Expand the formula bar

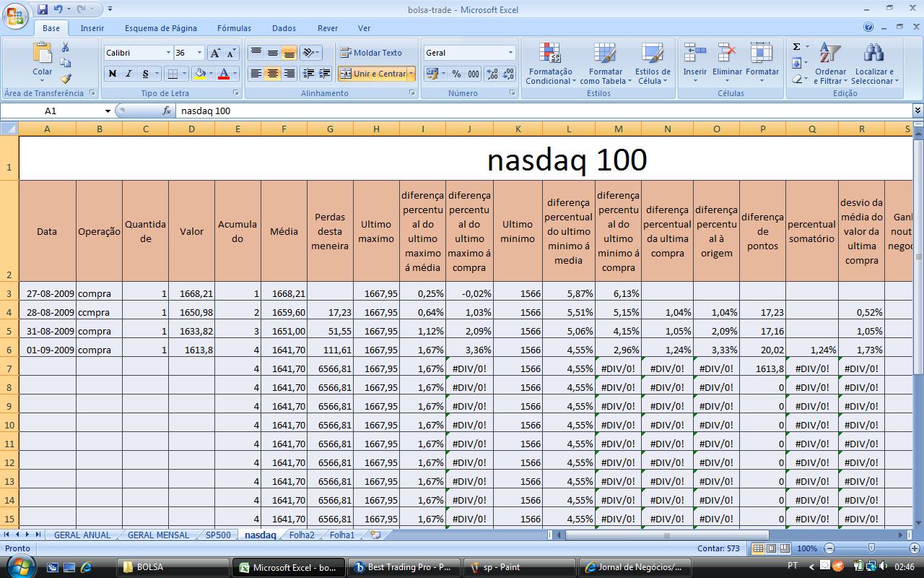click(918, 111)
